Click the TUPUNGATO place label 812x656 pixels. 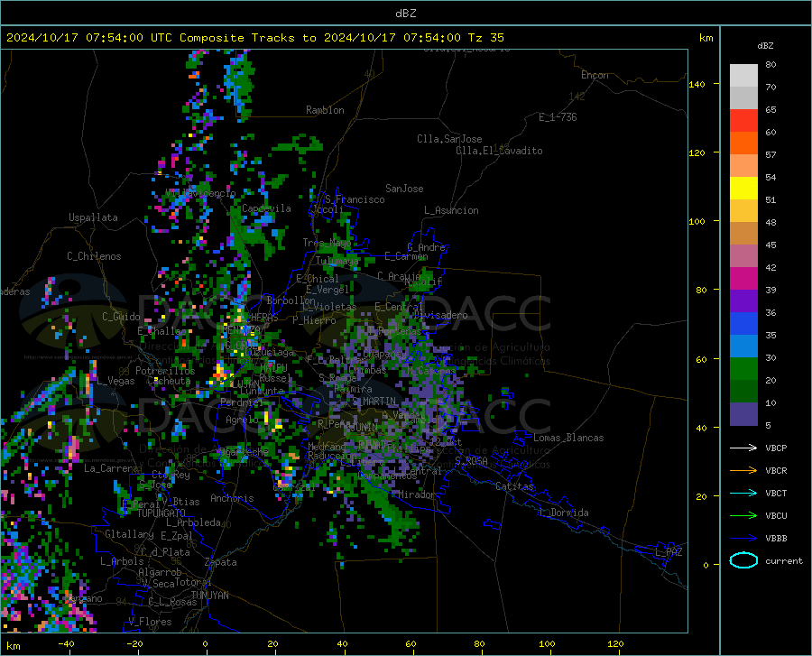coord(161,513)
